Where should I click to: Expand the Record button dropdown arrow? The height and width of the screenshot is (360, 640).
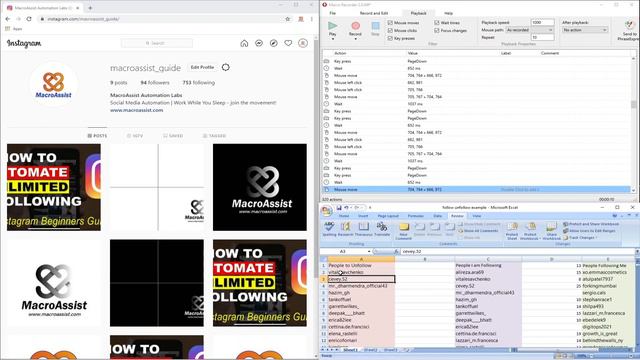click(x=355, y=39)
